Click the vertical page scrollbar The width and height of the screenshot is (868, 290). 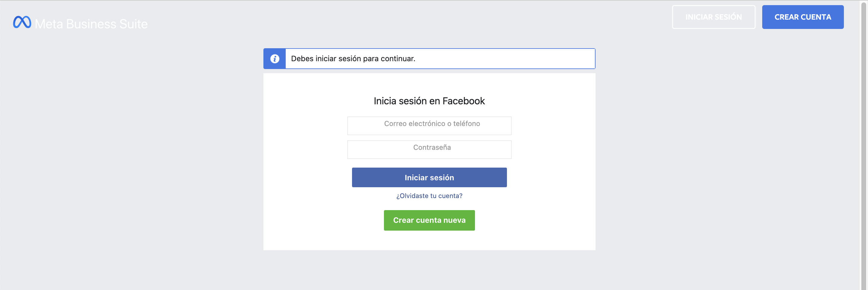tap(863, 145)
